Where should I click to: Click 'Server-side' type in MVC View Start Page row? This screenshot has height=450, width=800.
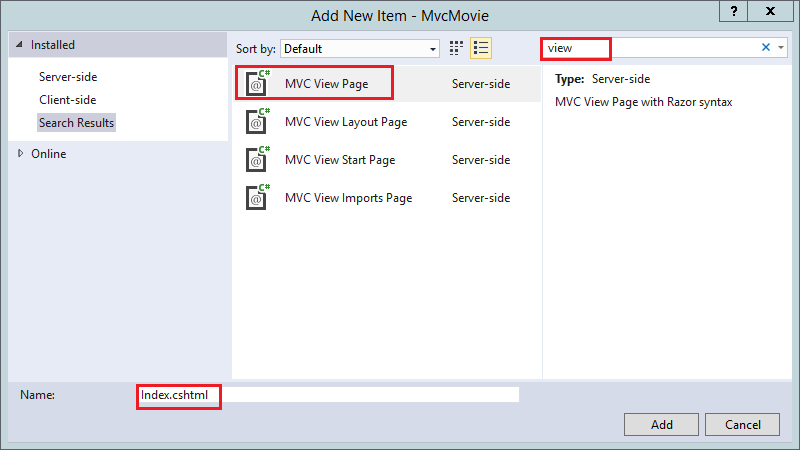[481, 160]
